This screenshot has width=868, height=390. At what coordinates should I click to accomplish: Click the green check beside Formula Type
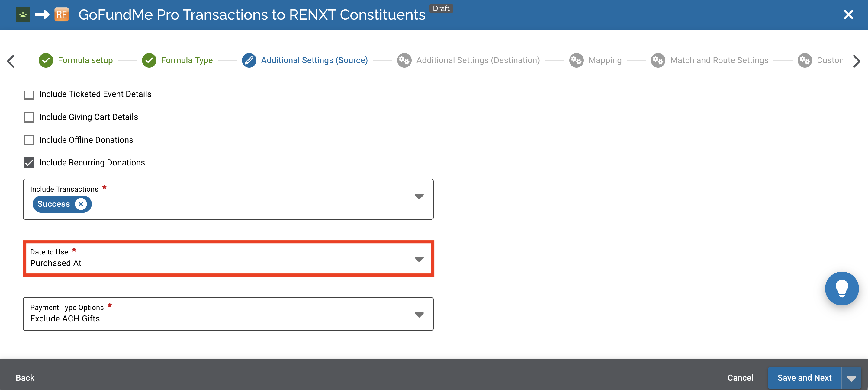149,60
